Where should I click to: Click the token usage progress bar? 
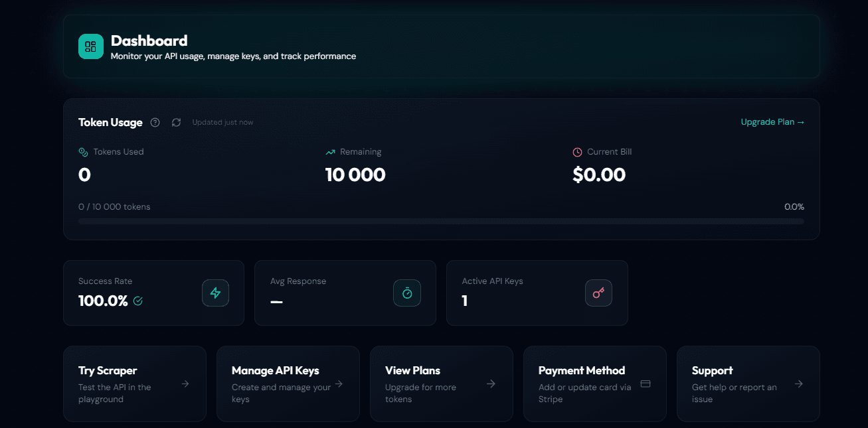click(x=440, y=221)
